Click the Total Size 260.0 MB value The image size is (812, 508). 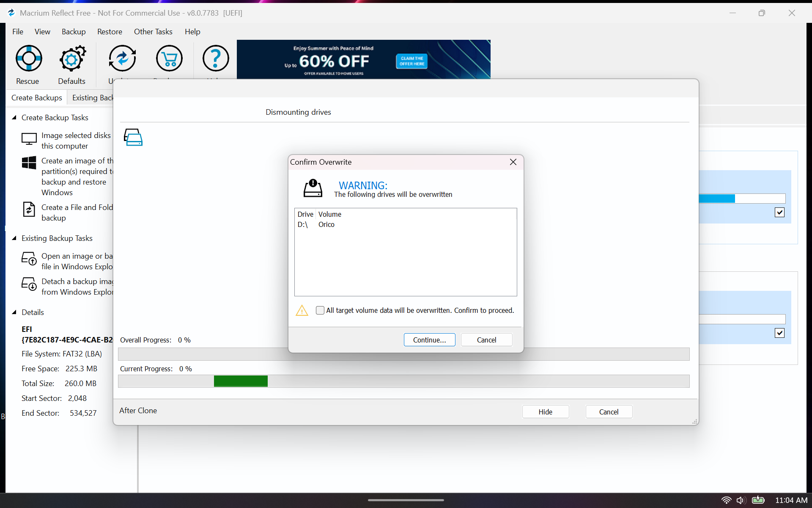point(80,384)
